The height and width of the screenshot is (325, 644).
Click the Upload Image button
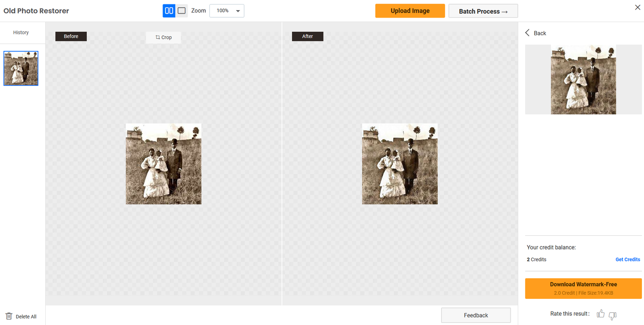410,11
